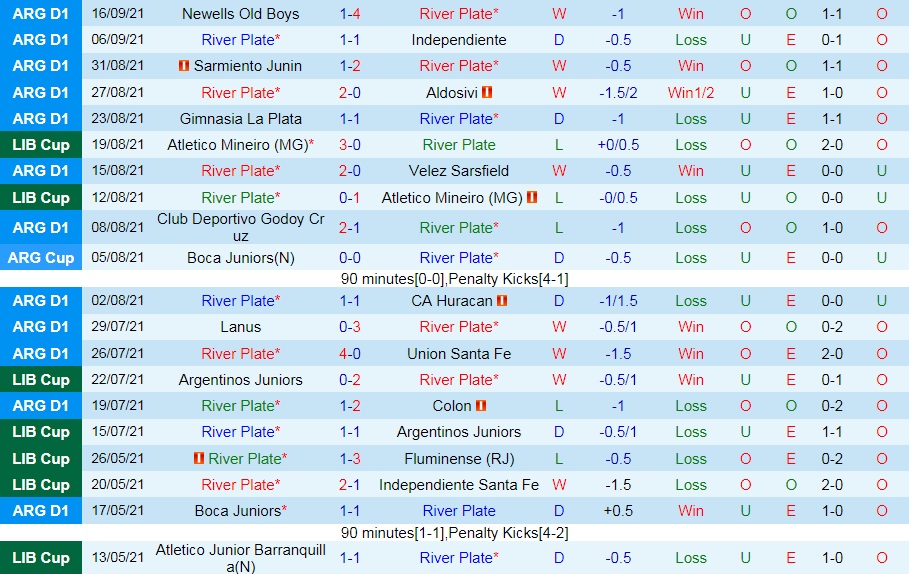Click the red card icon next to Colon
Screen dimensions: 909x574
pos(481,406)
